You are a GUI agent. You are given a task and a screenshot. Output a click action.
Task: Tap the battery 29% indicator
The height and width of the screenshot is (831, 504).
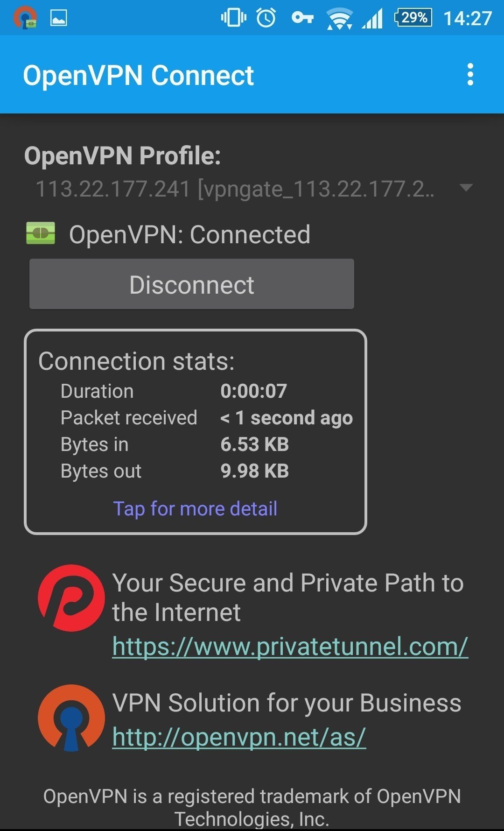click(413, 18)
